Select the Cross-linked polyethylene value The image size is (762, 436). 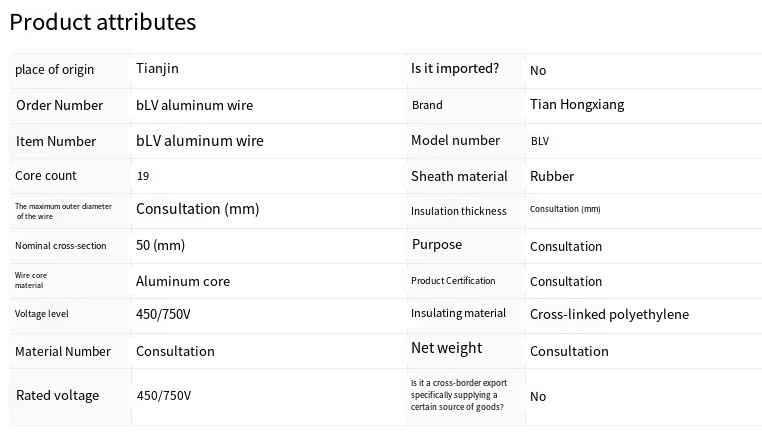[609, 314]
